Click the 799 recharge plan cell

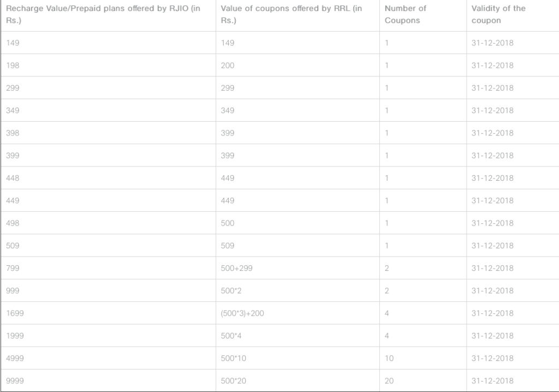point(108,268)
